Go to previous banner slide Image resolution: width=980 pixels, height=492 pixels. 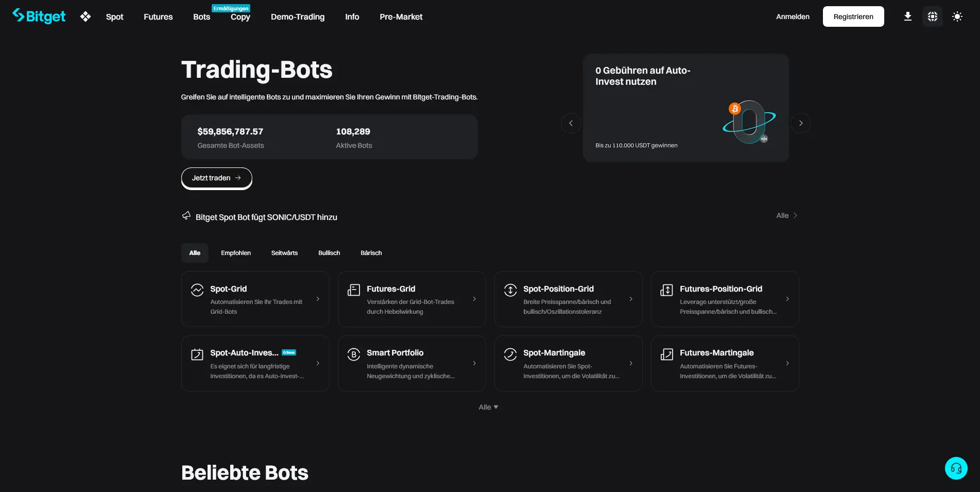point(571,123)
